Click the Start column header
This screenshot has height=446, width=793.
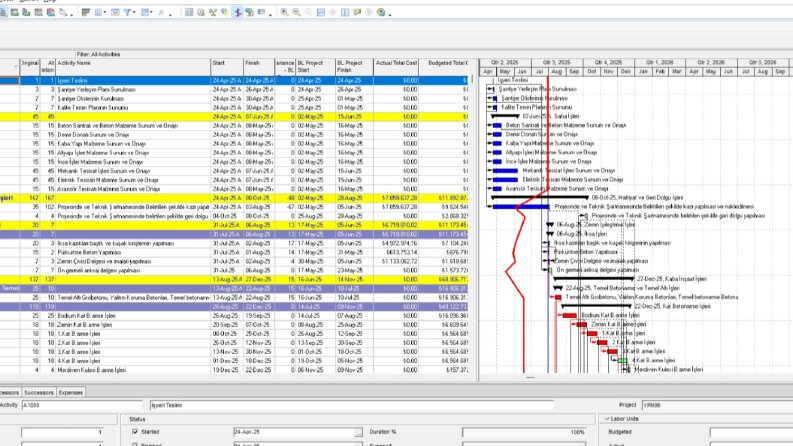(227, 67)
